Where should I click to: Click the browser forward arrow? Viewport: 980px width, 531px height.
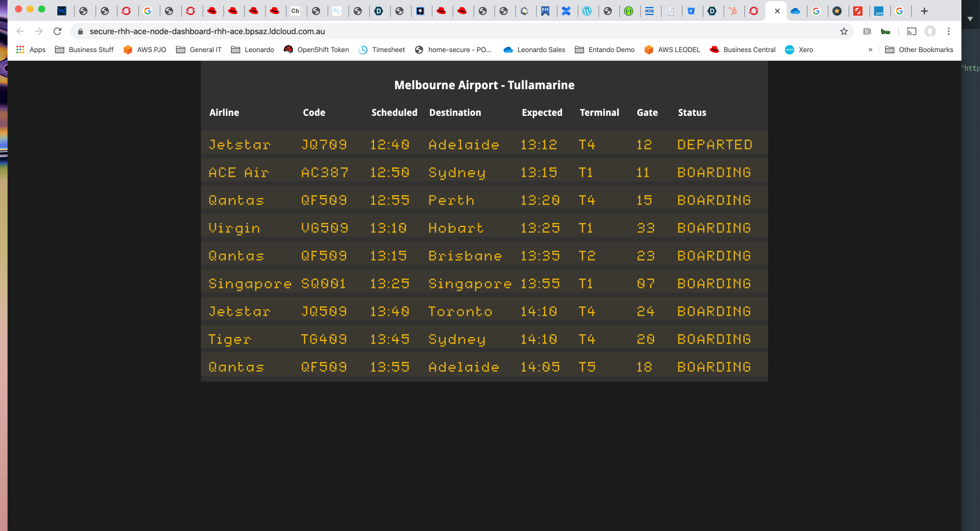(x=39, y=31)
